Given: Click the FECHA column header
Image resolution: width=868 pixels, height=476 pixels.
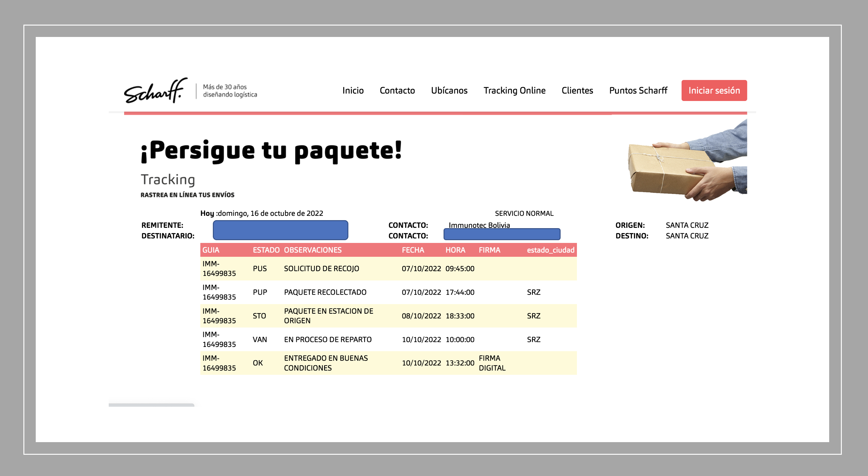Looking at the screenshot, I should click(412, 250).
